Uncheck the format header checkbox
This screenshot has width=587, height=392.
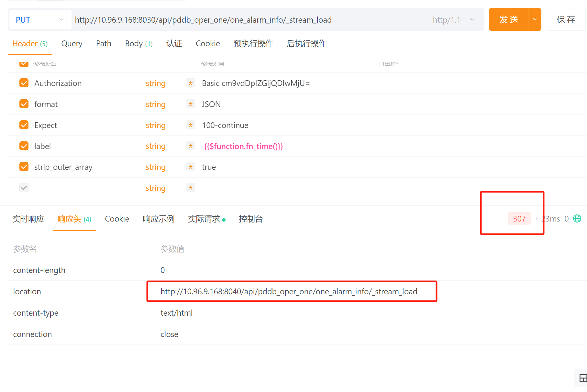tap(24, 104)
